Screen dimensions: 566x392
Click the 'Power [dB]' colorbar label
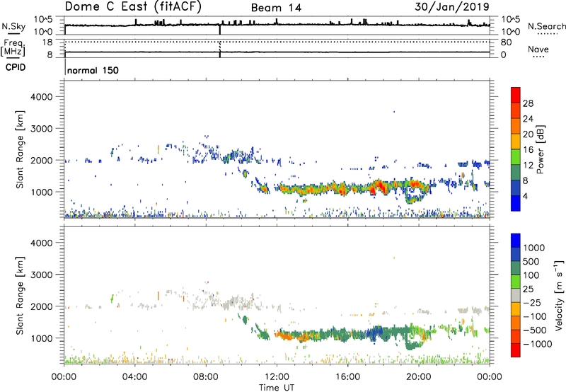[x=540, y=149]
